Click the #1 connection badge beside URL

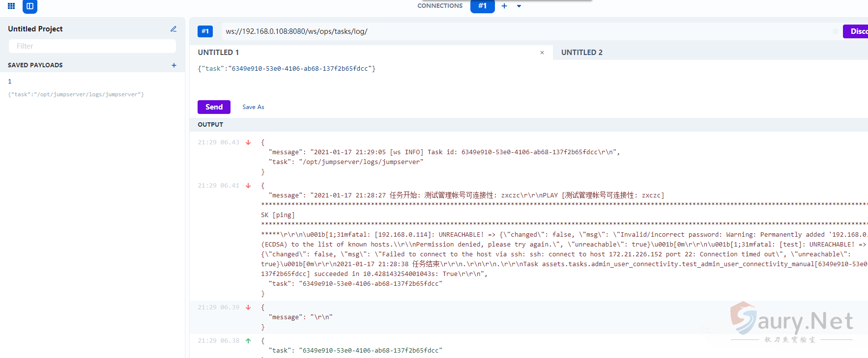pyautogui.click(x=205, y=31)
